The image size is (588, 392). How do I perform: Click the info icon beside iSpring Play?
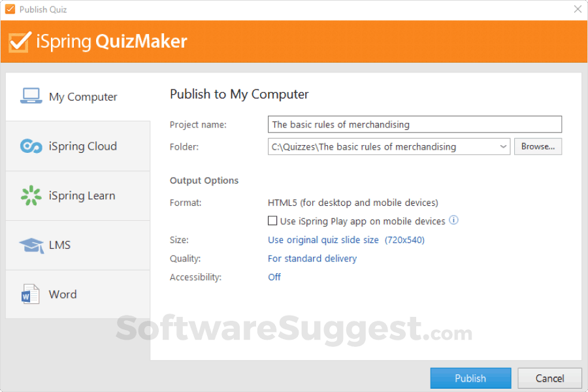(453, 221)
